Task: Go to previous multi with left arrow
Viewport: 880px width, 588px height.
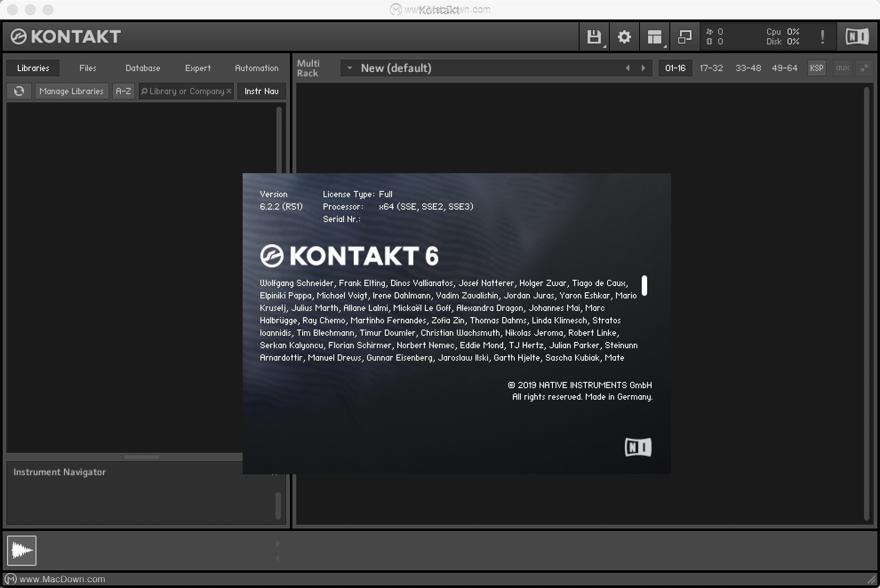Action: pos(628,68)
